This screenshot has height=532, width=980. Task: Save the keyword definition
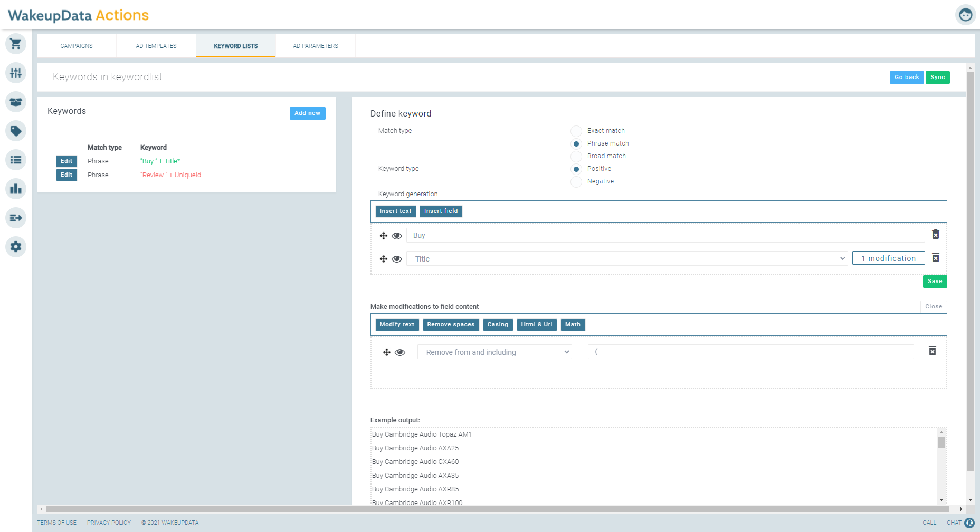click(935, 282)
